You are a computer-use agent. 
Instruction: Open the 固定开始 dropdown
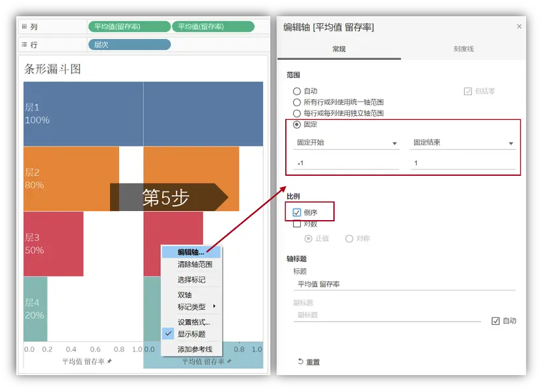point(346,143)
